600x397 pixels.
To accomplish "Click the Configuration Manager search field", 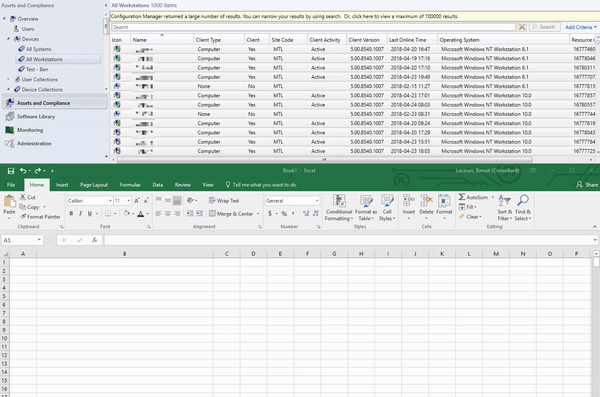I will 313,27.
